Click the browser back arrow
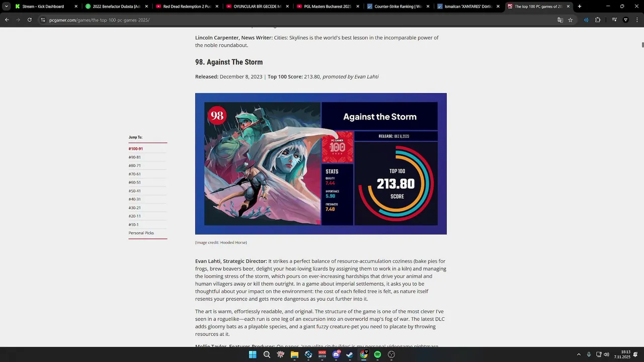 click(7, 20)
